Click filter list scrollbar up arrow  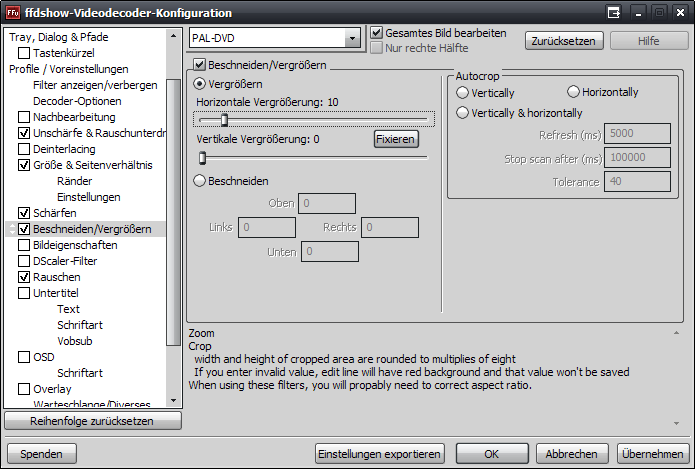click(x=173, y=36)
